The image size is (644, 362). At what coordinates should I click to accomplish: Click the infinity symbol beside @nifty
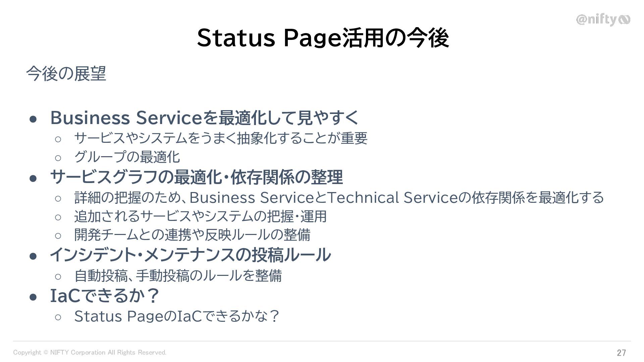pos(624,20)
